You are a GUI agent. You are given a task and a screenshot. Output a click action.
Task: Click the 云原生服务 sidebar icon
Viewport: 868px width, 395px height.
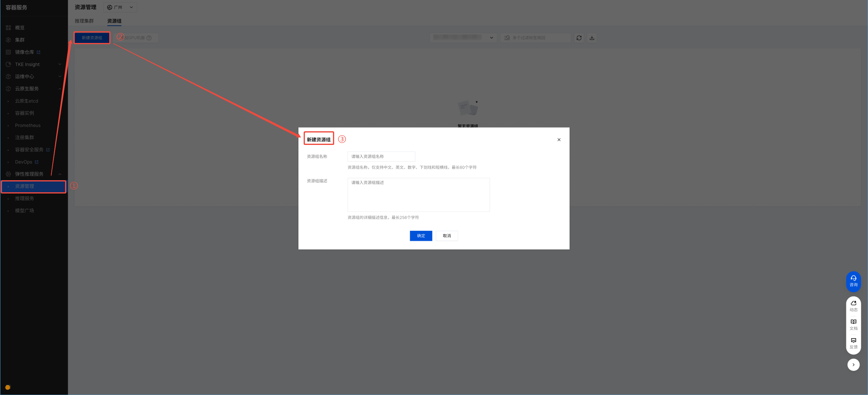(8, 89)
